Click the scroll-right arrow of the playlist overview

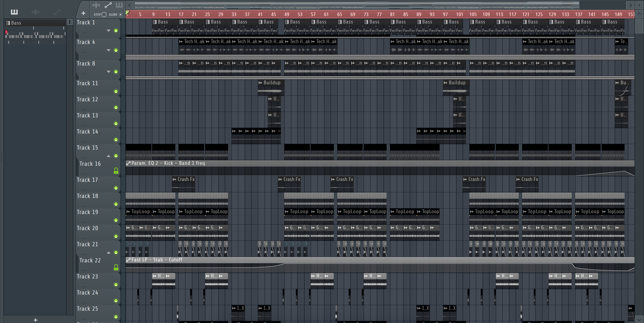coord(631,5)
